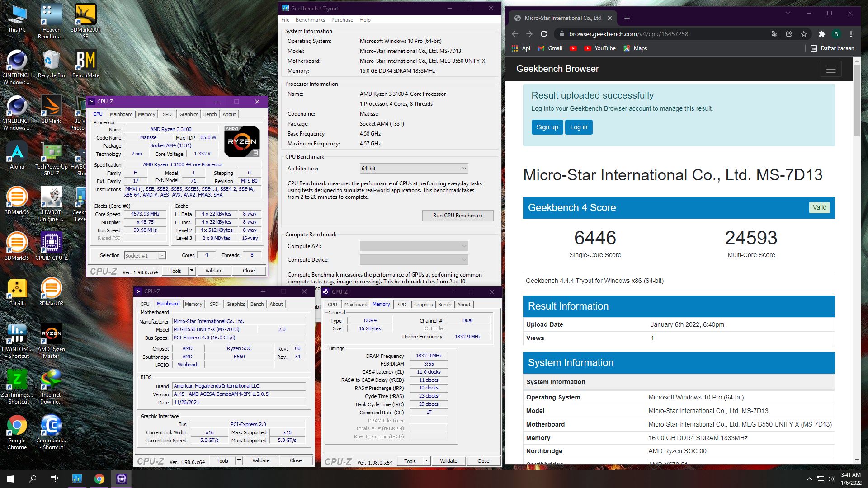Expand the Architecture 64-bit dropdown
Screen dimensions: 868x488
414,169
